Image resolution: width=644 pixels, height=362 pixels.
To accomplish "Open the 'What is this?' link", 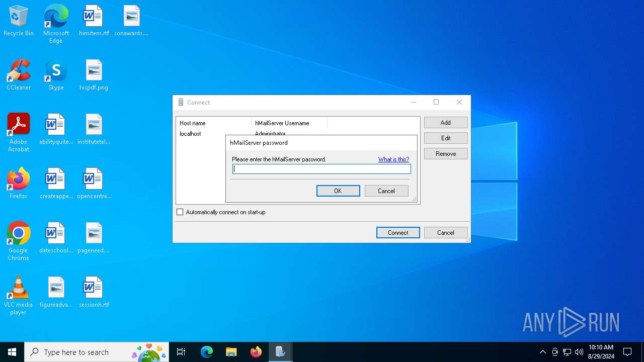I will coord(393,159).
